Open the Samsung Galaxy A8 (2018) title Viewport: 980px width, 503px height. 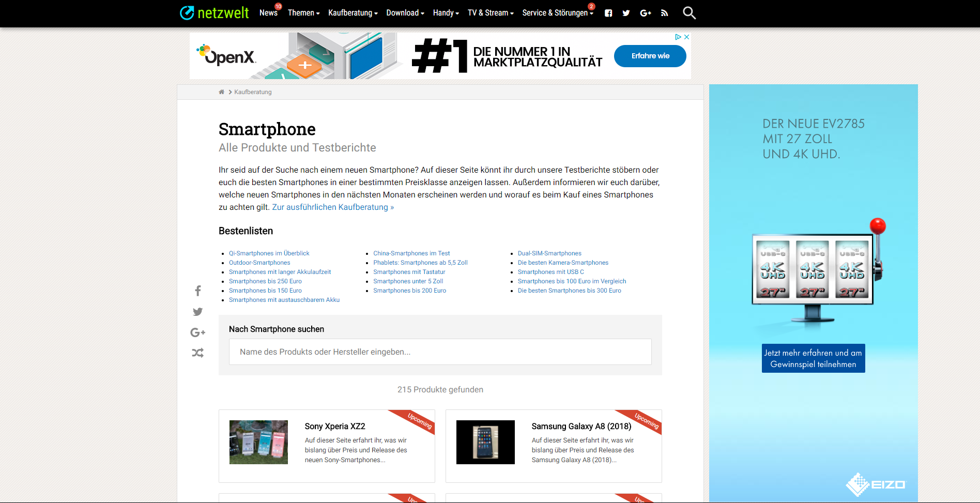coord(581,426)
